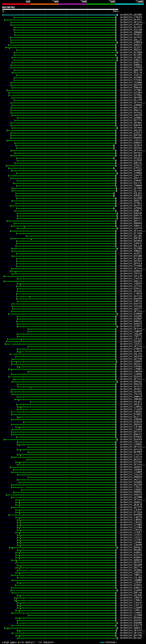
Task: Select hit label UniRef100_Q7UM33
Action: point(131,585)
